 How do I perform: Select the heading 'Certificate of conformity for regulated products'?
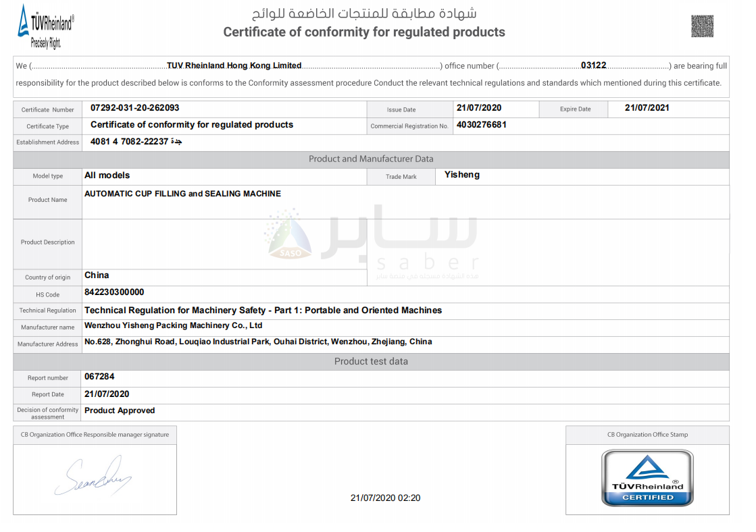coord(364,32)
